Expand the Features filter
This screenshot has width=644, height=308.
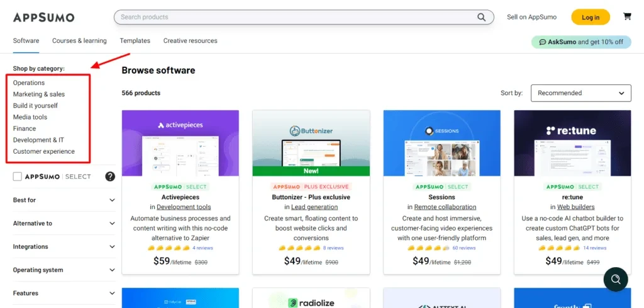pos(64,293)
